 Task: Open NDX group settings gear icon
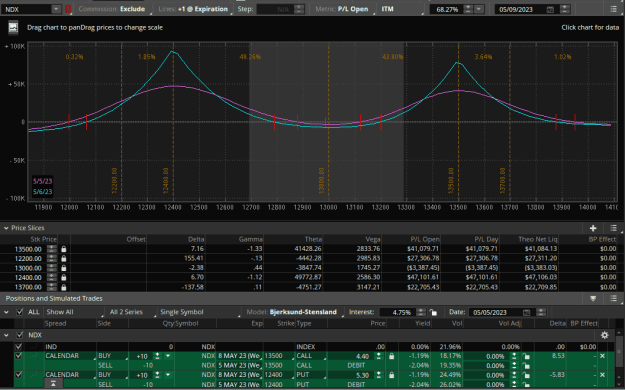click(x=604, y=335)
